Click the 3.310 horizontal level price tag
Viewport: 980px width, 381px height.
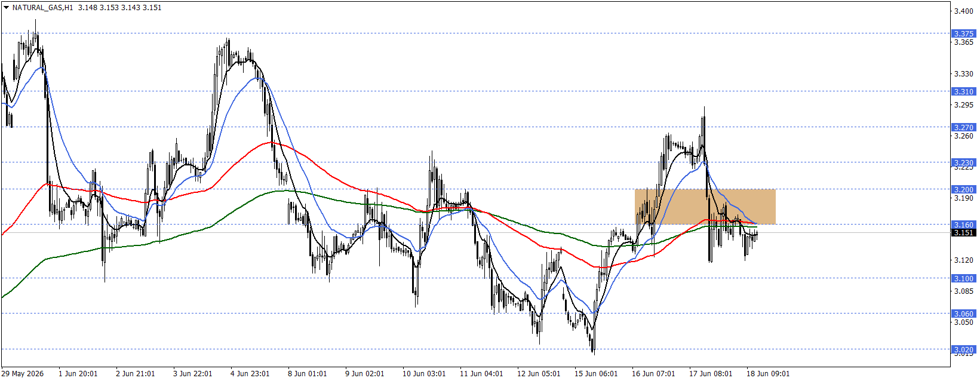[x=963, y=91]
